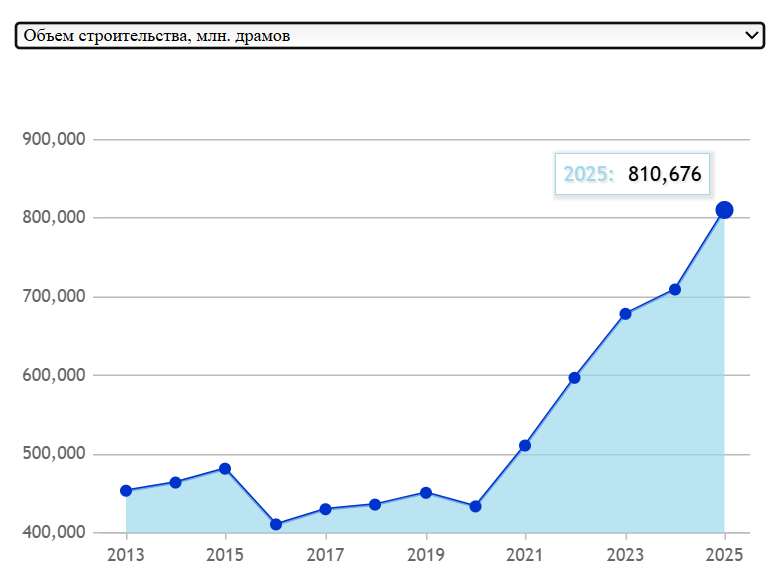773x576 pixels.
Task: Click the 2015 peak data point
Action: pos(225,469)
